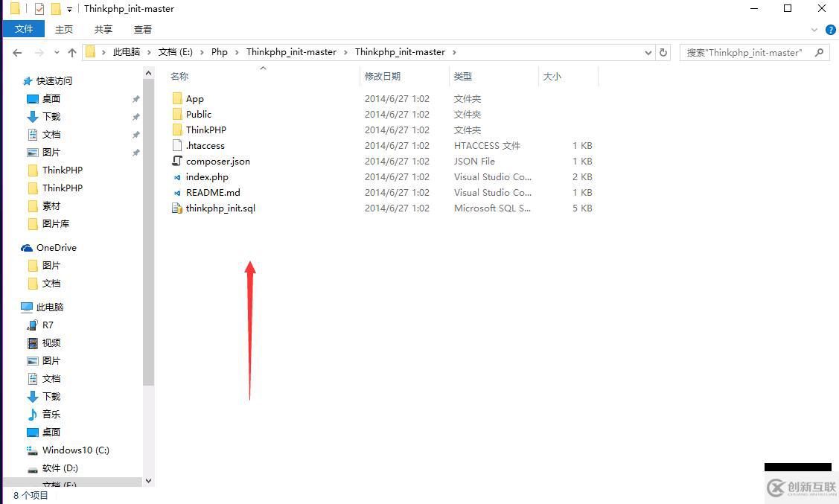Expand the chevron at end of address path
This screenshot has width=839, height=504.
coord(454,52)
